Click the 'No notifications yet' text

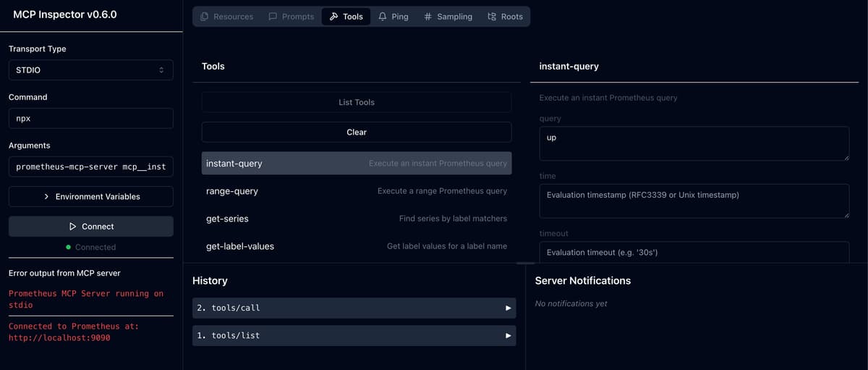571,303
